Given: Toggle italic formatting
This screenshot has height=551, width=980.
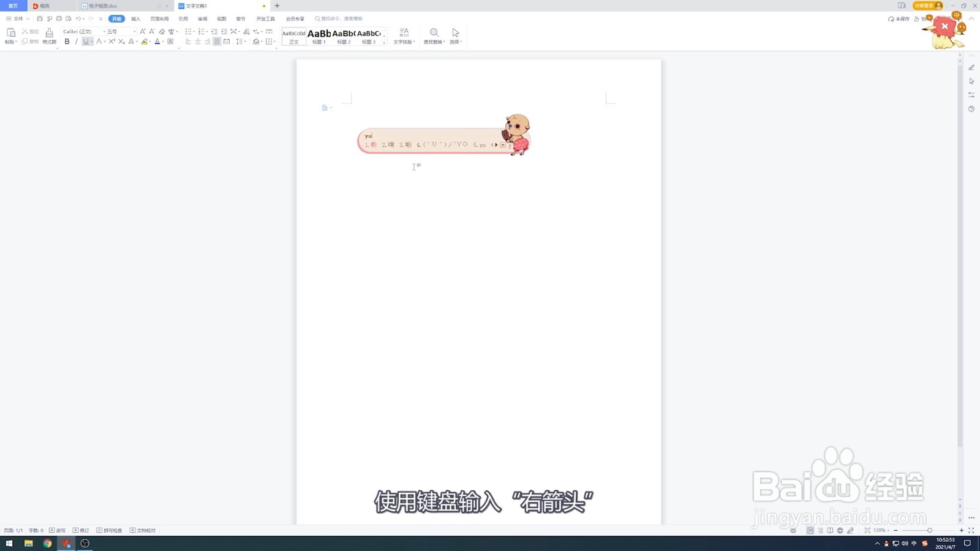Looking at the screenshot, I should click(76, 42).
